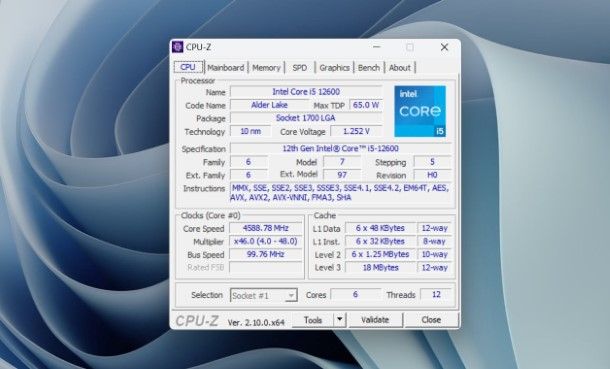Click the Name field Intel Core i5 12600
Image resolution: width=610 pixels, height=369 pixels.
point(306,92)
